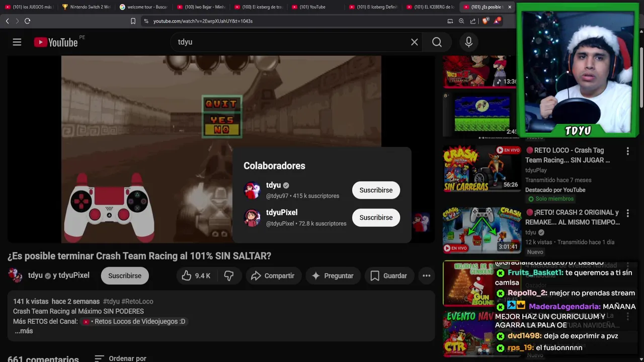The width and height of the screenshot is (644, 362).
Task: Open site info icon beside the URL
Action: pos(146,21)
